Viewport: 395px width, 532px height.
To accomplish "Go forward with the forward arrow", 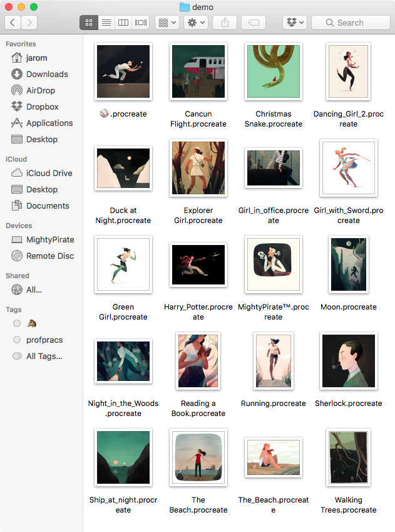I will click(x=29, y=23).
